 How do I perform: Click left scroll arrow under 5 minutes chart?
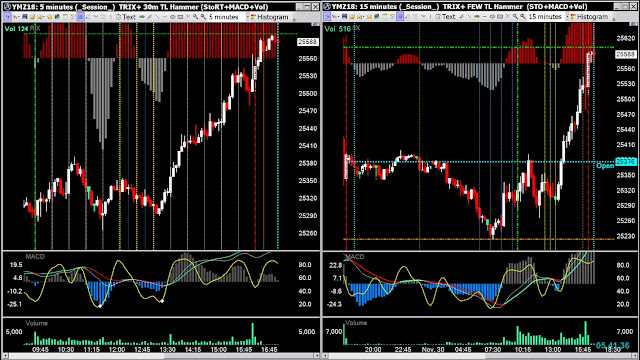click(x=5, y=356)
